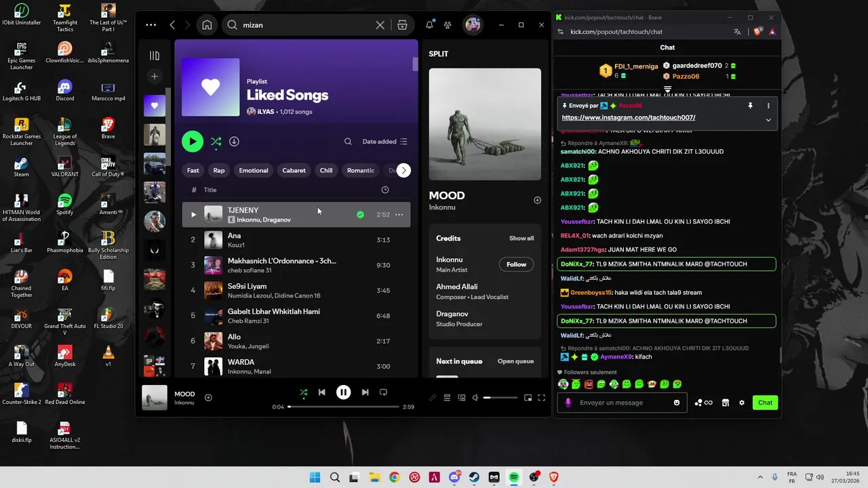Click 'Show all' credits link
Image resolution: width=868 pixels, height=488 pixels.
click(521, 239)
